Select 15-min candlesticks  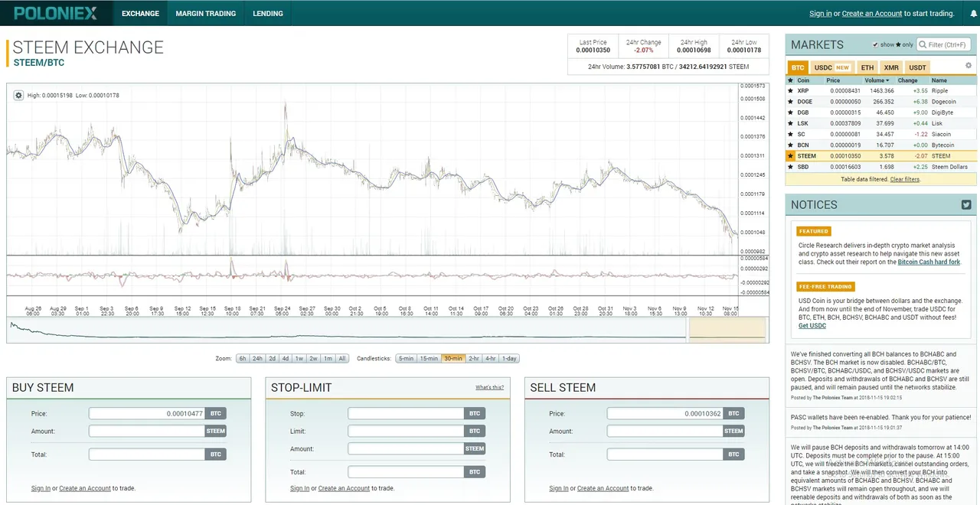(x=429, y=359)
